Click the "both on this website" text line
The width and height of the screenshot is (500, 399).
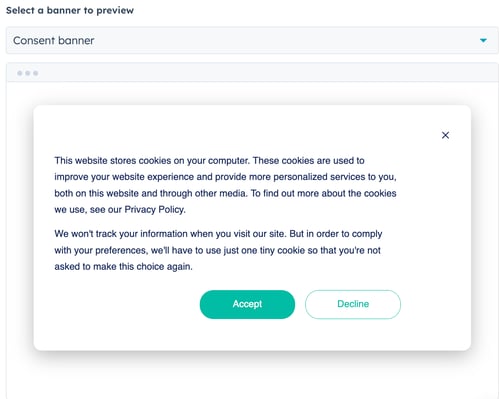[x=225, y=193]
